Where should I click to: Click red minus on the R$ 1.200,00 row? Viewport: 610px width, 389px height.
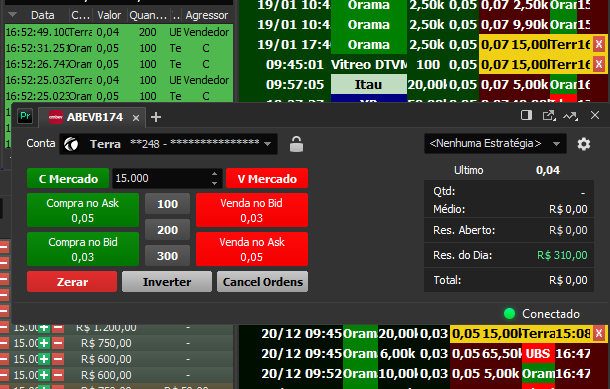(58, 327)
